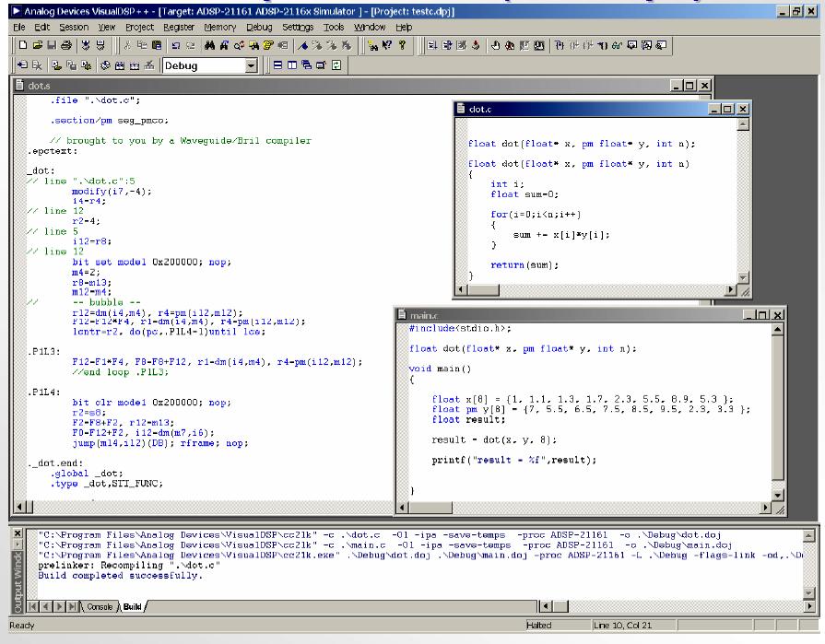825x644 pixels.
Task: Select the Build output tab
Action: (x=133, y=606)
